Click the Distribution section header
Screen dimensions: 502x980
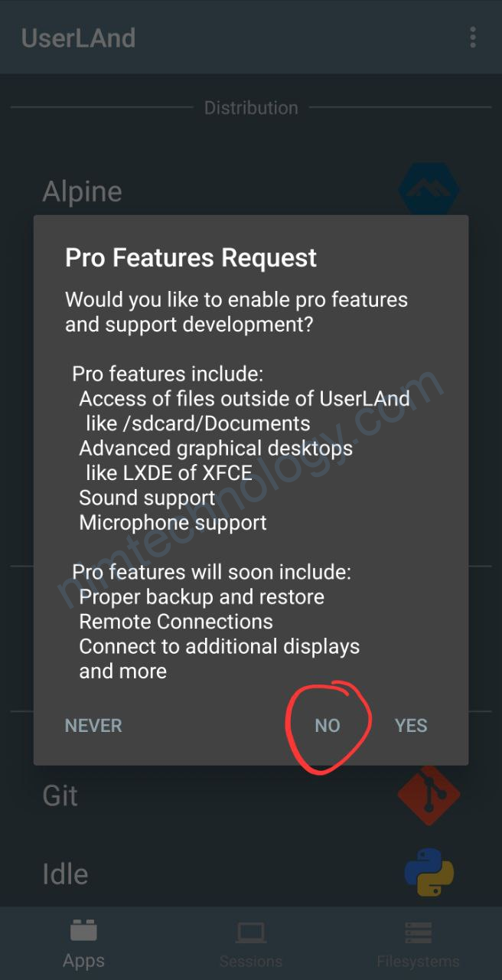[251, 108]
